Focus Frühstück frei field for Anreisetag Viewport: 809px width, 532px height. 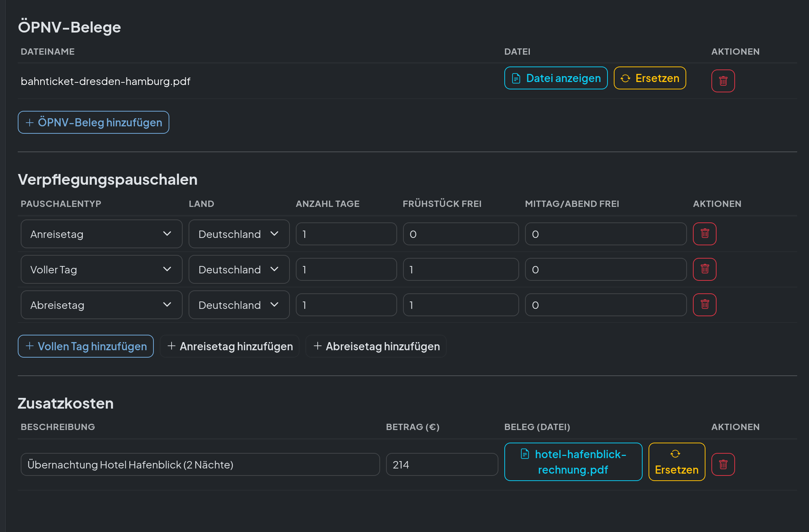click(461, 234)
